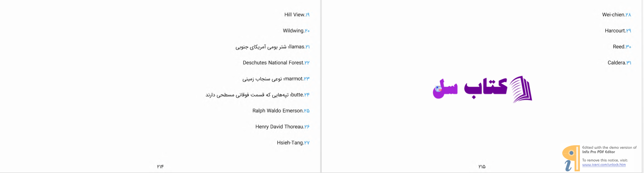Click the small circular badge on the logo

click(438, 89)
